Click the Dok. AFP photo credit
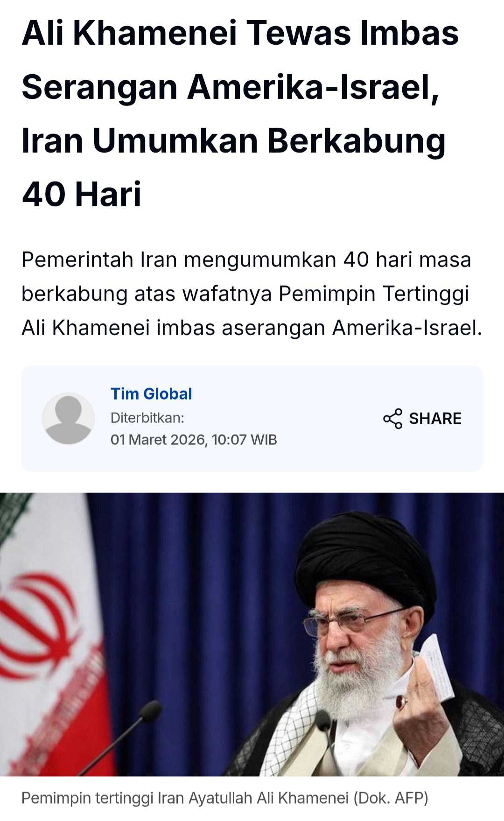The width and height of the screenshot is (504, 821). [391, 798]
